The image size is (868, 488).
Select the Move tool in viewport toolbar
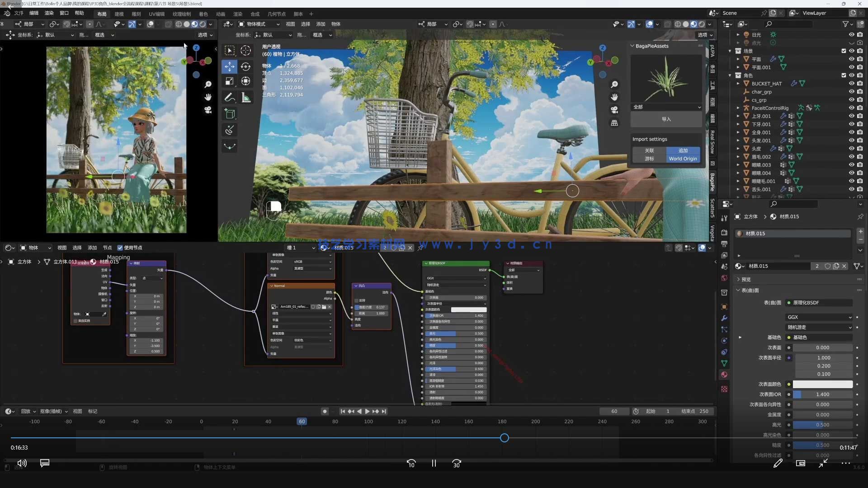pos(230,66)
